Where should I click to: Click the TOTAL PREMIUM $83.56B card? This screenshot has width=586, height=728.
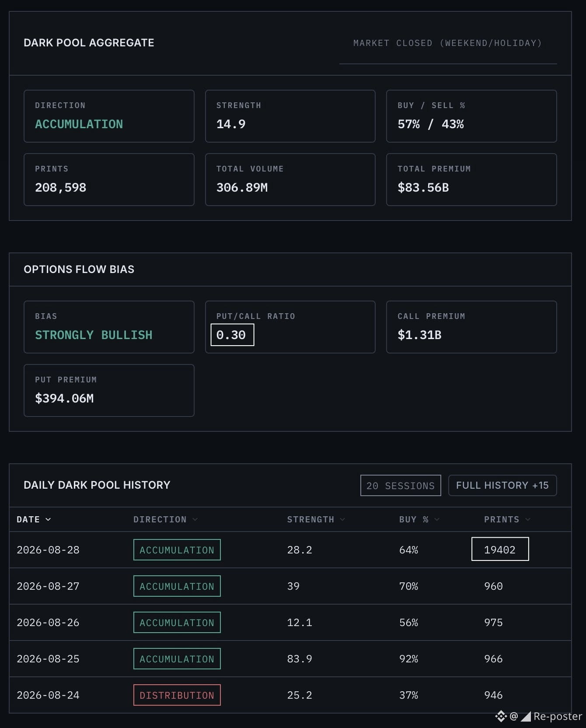[471, 179]
